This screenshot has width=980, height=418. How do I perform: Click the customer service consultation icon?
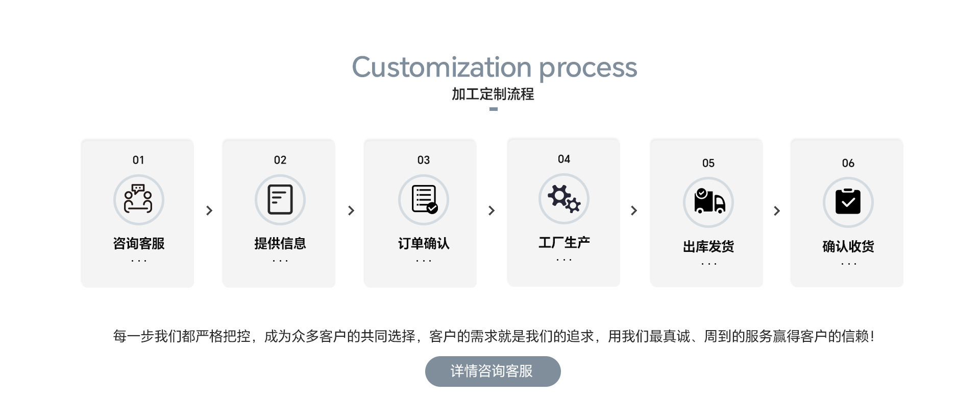(x=138, y=200)
